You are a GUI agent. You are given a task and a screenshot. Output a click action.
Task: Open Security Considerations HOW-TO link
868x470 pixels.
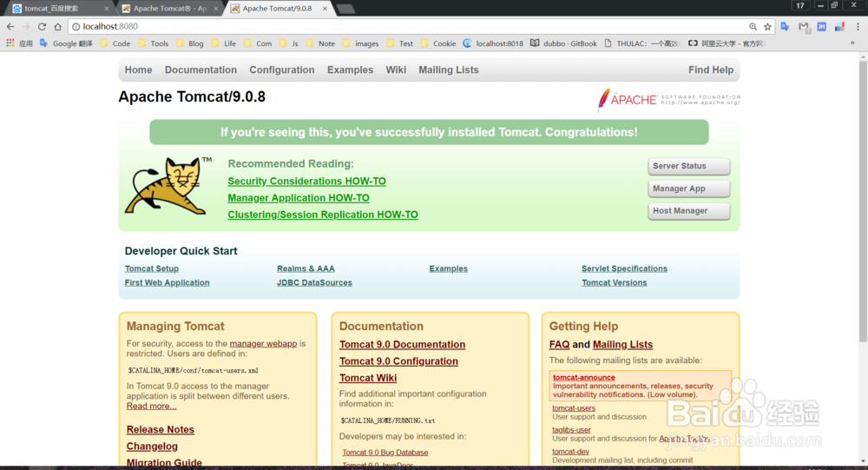coord(306,182)
